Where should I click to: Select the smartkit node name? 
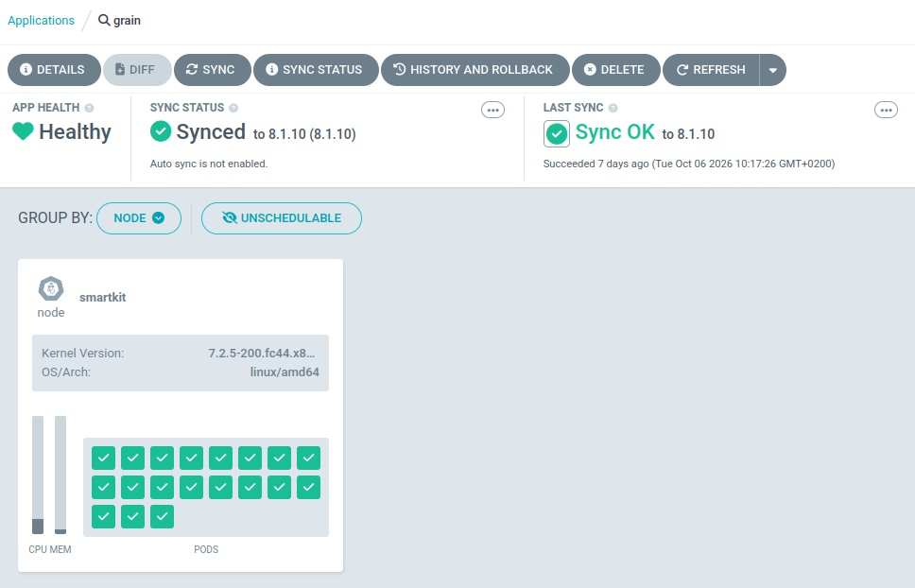(103, 298)
